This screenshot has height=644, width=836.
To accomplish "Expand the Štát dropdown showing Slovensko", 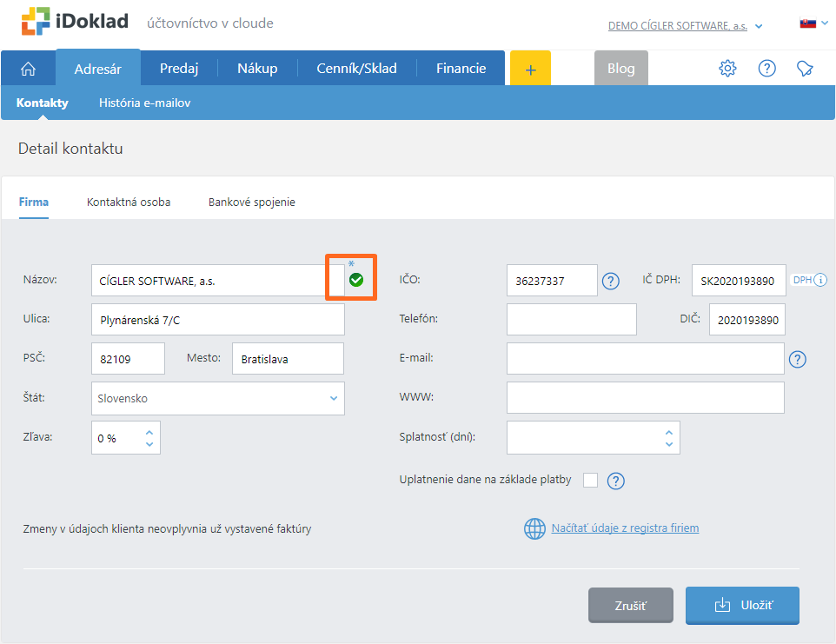I will point(333,398).
